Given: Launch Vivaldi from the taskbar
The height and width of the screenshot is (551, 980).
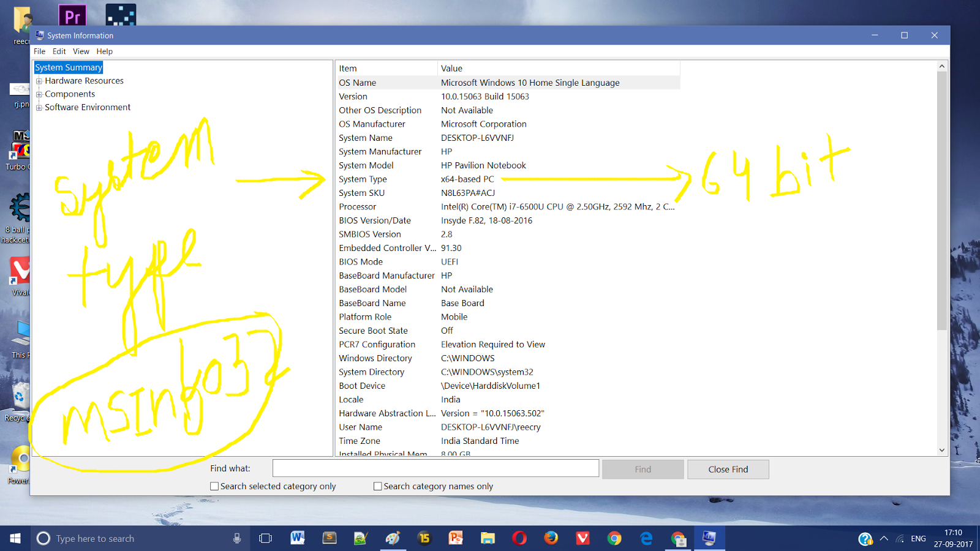Looking at the screenshot, I should [x=582, y=538].
